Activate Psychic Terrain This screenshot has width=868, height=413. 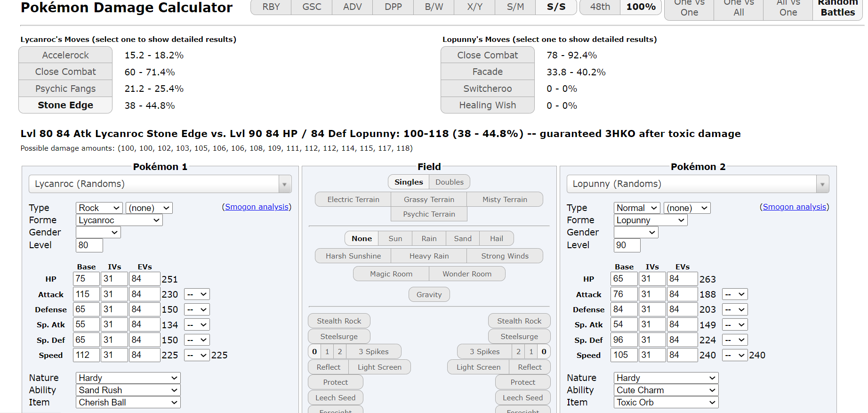pos(429,214)
